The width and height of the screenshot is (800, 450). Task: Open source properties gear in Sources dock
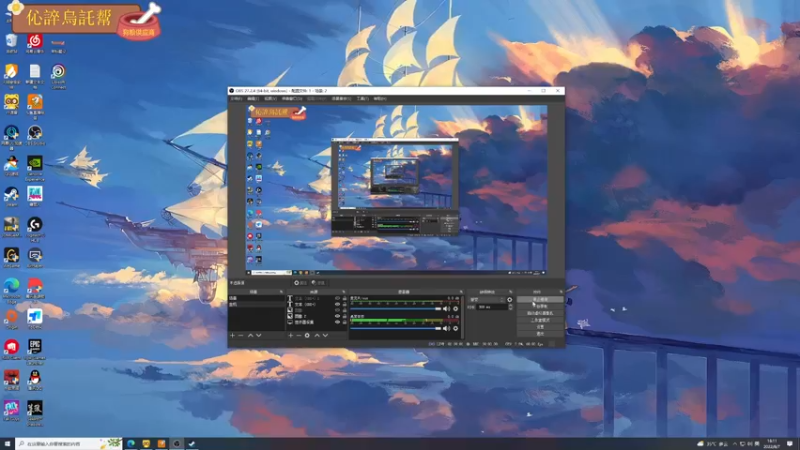[307, 335]
